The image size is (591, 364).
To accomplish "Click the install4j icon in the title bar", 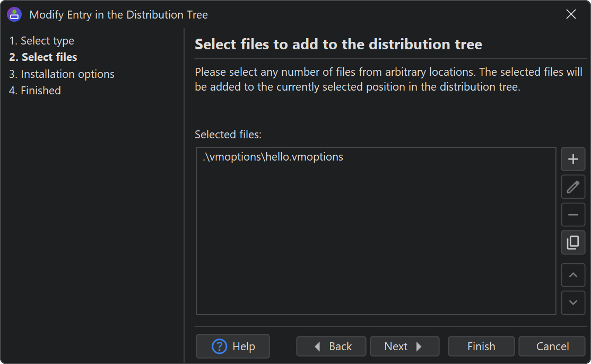I will 14,14.
